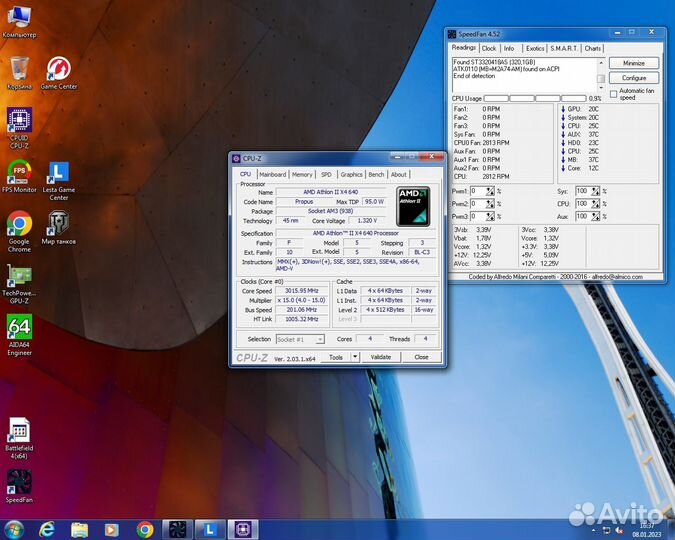Open the Info tab in SpeedFan
This screenshot has width=675, height=540.
(509, 48)
